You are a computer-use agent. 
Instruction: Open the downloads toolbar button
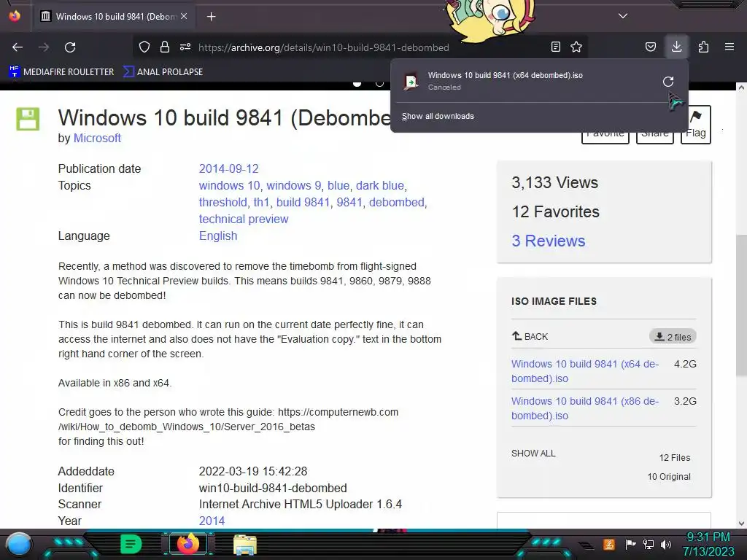click(676, 47)
